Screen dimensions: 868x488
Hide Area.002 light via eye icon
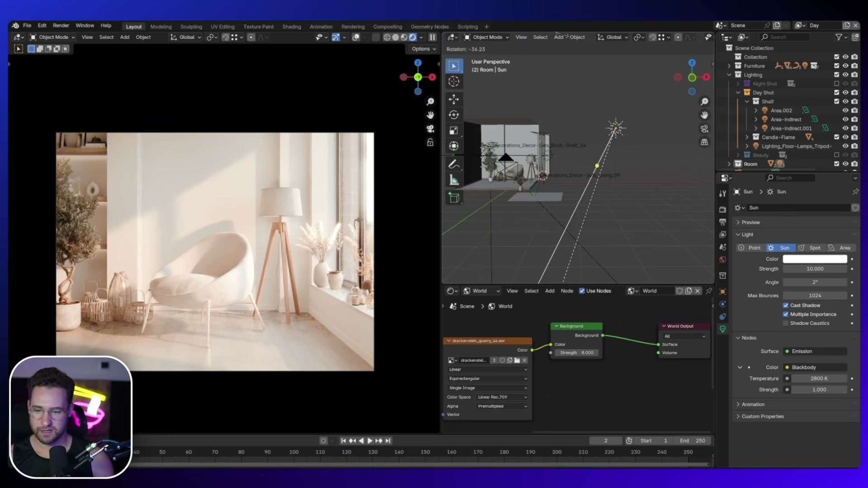[845, 110]
